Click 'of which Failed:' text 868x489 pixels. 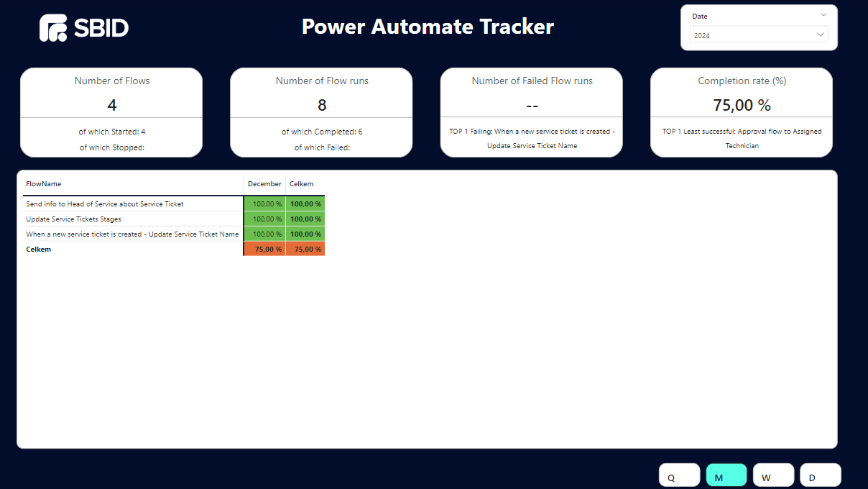click(322, 147)
